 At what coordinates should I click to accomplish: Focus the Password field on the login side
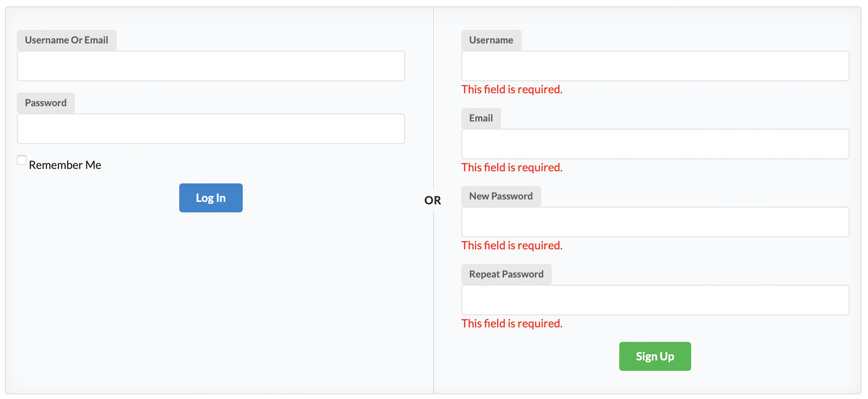(211, 128)
